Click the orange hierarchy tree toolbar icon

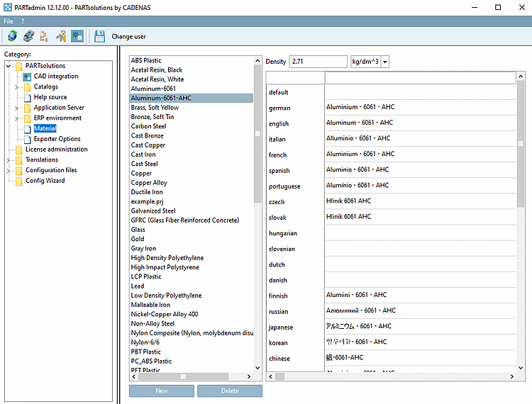pos(44,36)
